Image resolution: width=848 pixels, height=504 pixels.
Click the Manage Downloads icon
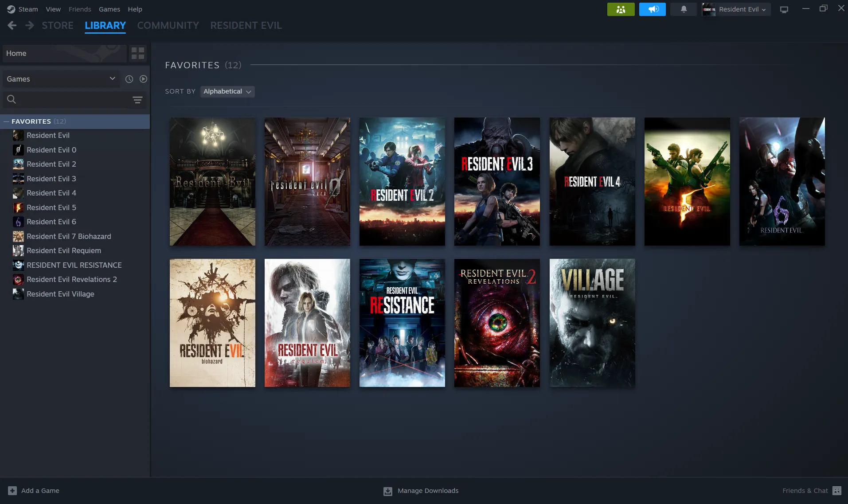pos(387,491)
